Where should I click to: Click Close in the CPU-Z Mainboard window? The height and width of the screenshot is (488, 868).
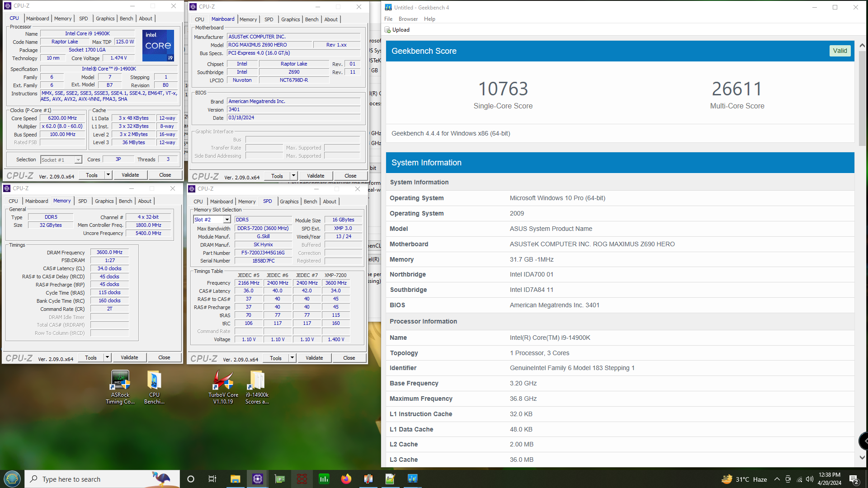click(350, 176)
